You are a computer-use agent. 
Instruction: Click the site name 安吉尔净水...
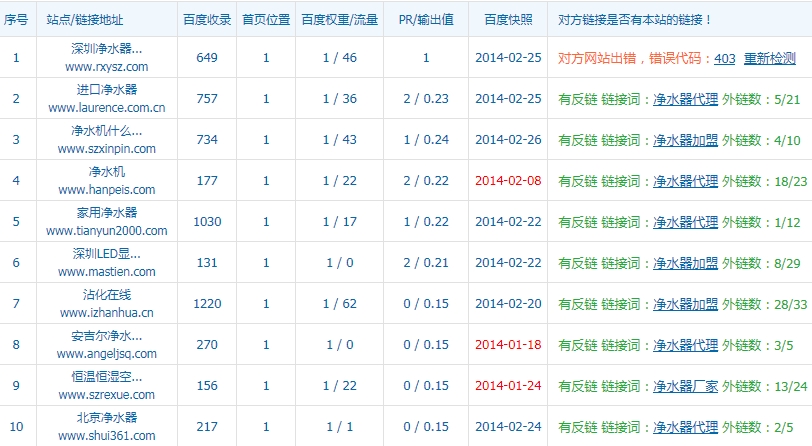tap(107, 336)
